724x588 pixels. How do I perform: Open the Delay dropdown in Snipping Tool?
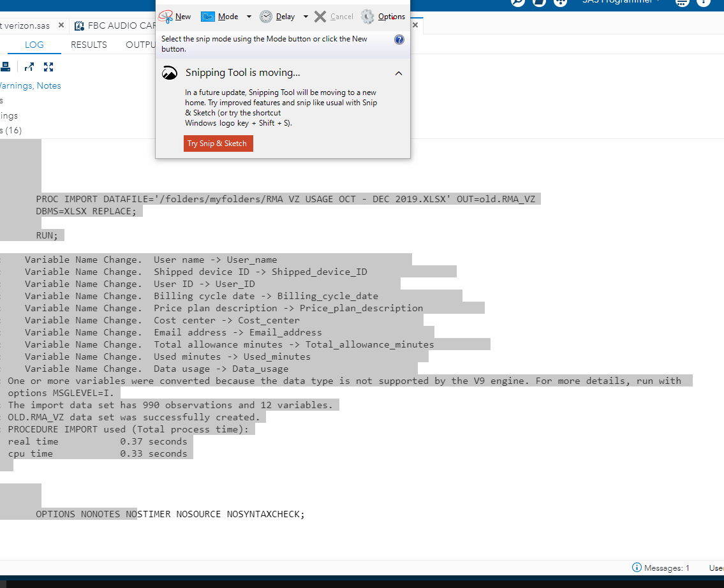click(x=305, y=17)
